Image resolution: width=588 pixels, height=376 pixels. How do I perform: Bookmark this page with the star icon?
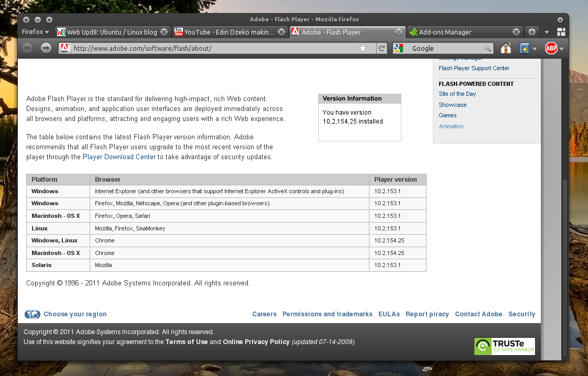[x=363, y=48]
